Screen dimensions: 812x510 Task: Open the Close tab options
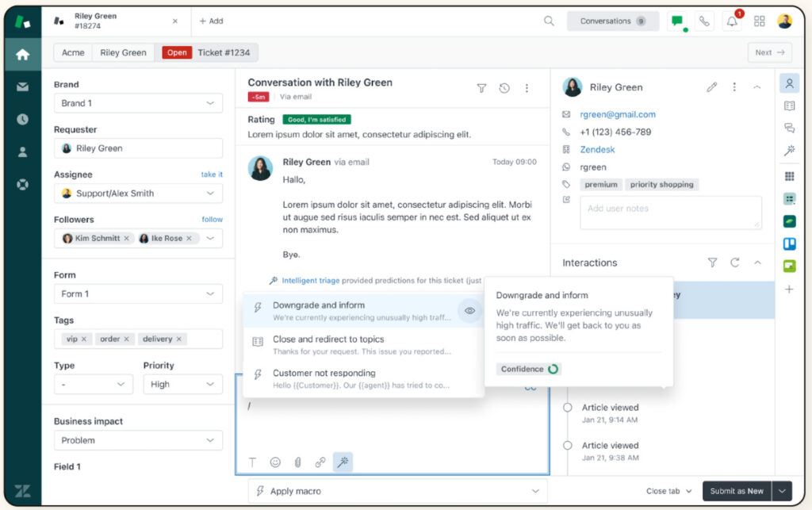point(668,491)
